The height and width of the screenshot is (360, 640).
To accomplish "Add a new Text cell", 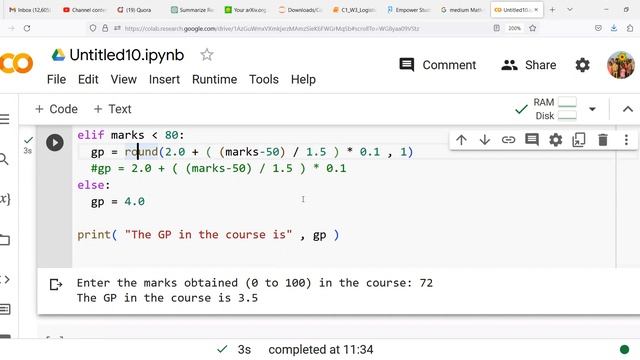I will click(113, 109).
